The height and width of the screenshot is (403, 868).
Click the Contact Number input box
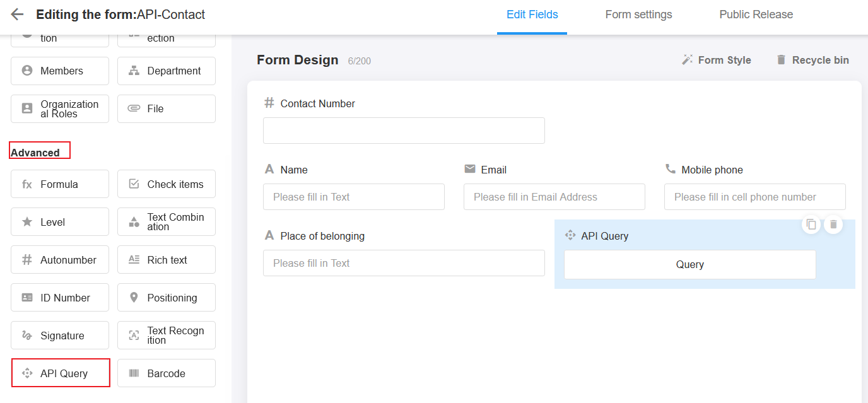404,131
